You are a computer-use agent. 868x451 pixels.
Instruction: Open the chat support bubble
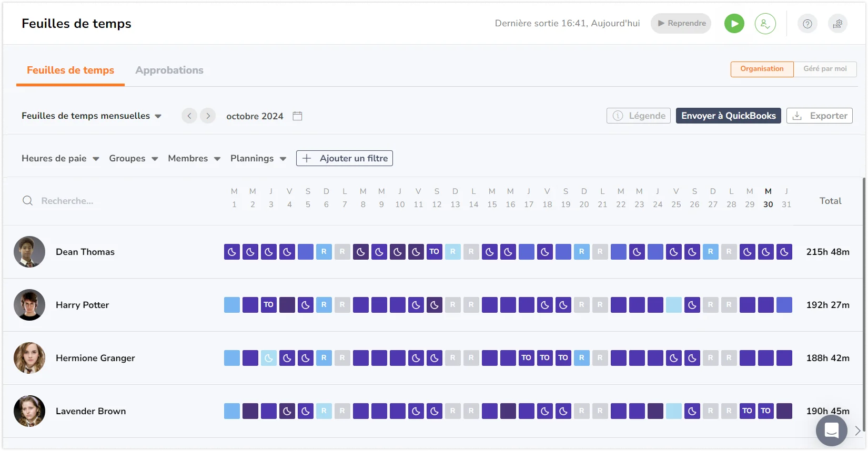[832, 430]
